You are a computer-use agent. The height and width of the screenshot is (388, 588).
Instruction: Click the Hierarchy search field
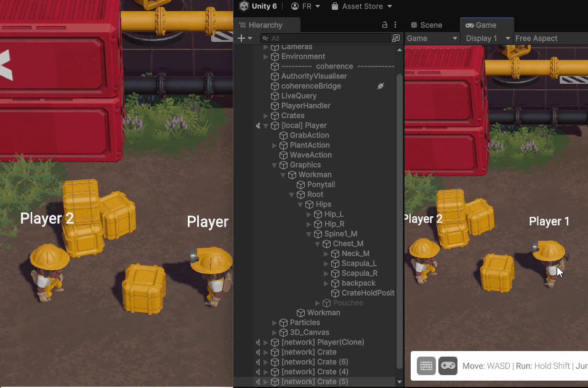click(x=326, y=38)
